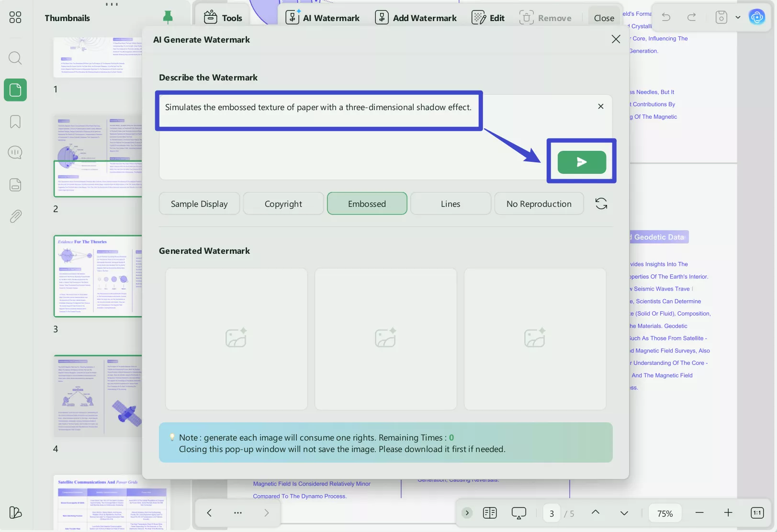The width and height of the screenshot is (777, 532).
Task: Zoom out with the minus button
Action: pos(699,513)
